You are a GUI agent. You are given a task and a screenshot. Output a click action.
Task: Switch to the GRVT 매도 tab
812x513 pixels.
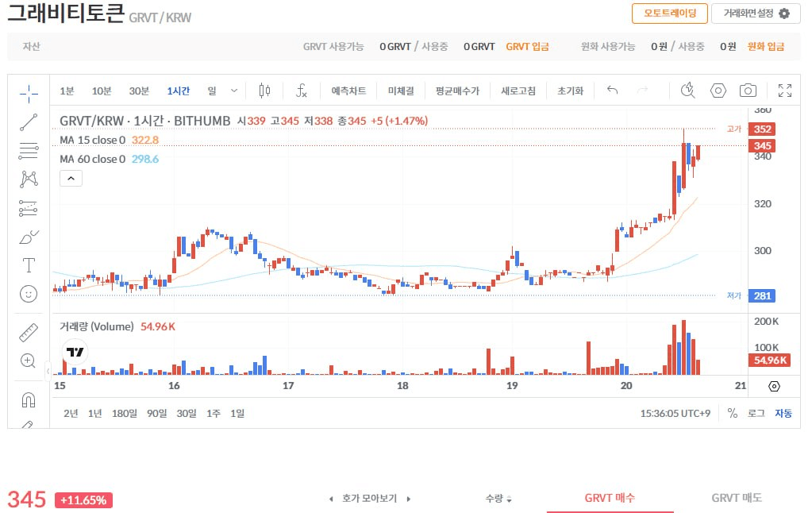pos(737,498)
